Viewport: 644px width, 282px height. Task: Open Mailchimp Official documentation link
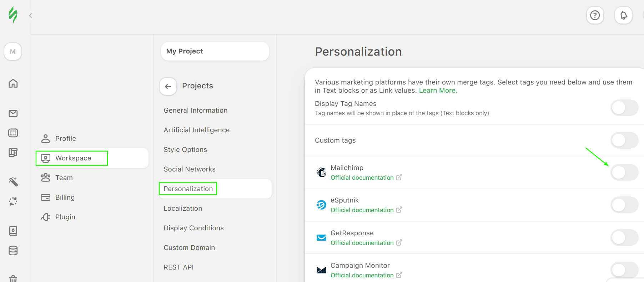click(x=366, y=178)
